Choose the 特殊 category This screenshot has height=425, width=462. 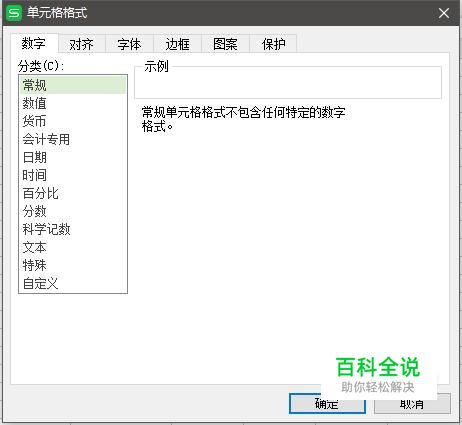coord(73,265)
